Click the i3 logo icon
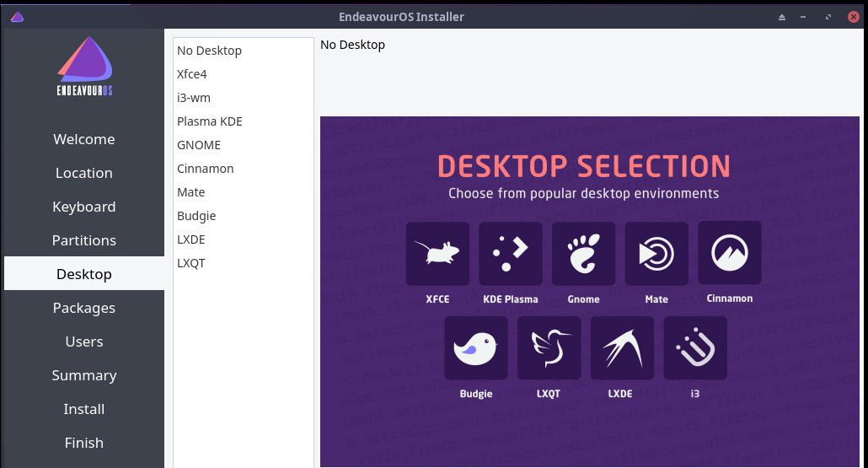The image size is (868, 468). 695,347
